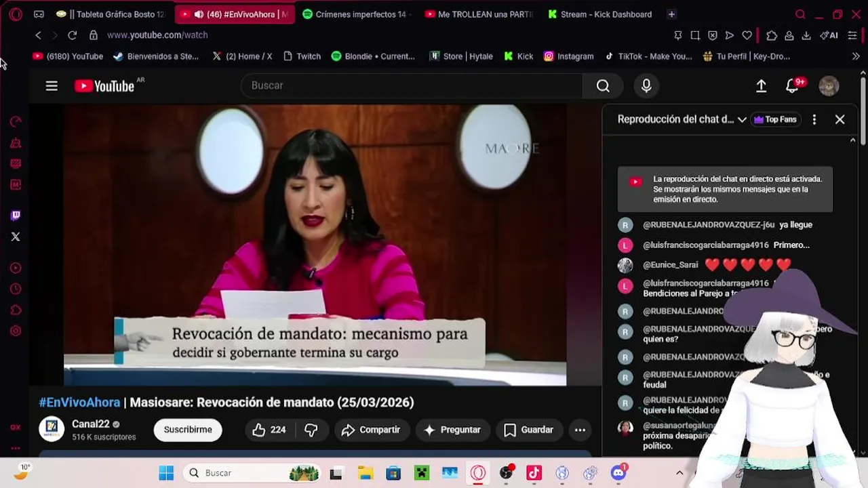868x488 pixels.
Task: Add page to bookmarks heart icon
Action: point(747,35)
